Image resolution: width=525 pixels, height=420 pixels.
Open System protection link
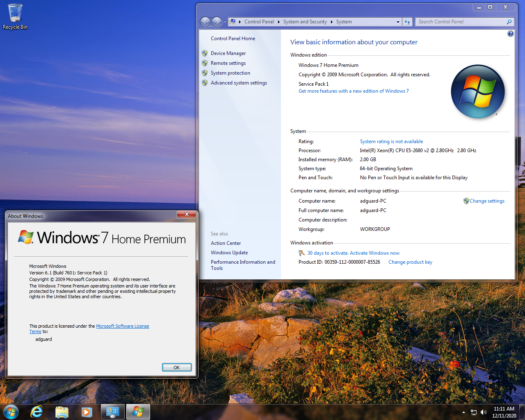(x=231, y=73)
